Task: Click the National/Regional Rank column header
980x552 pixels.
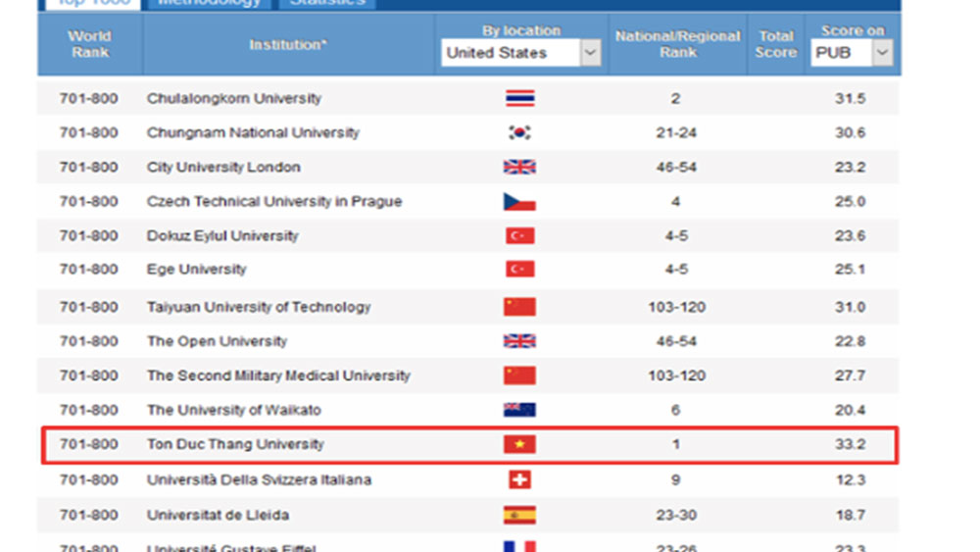Action: 677,44
